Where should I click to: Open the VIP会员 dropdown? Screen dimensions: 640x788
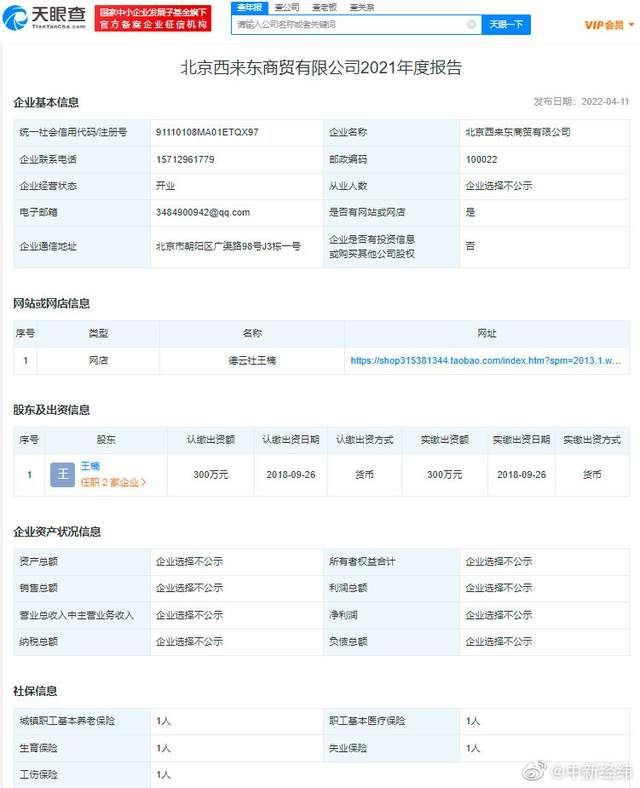(609, 25)
